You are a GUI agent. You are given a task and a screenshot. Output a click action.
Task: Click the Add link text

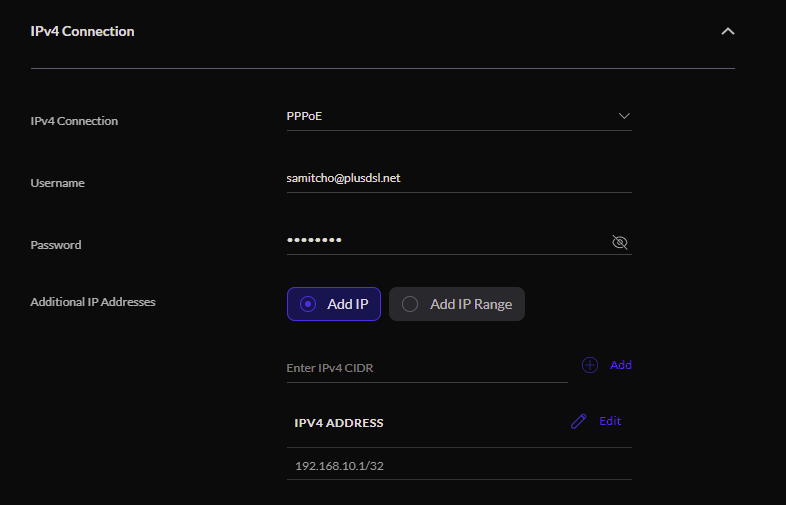pos(621,365)
